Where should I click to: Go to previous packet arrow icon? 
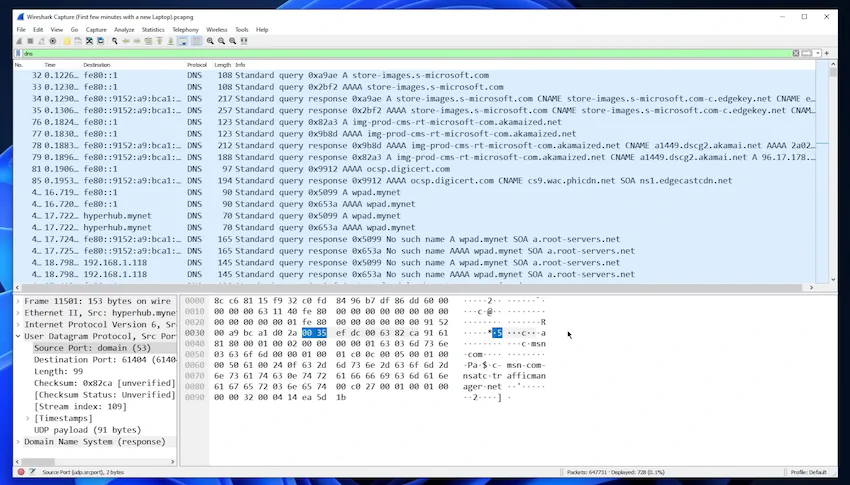[x=126, y=41]
